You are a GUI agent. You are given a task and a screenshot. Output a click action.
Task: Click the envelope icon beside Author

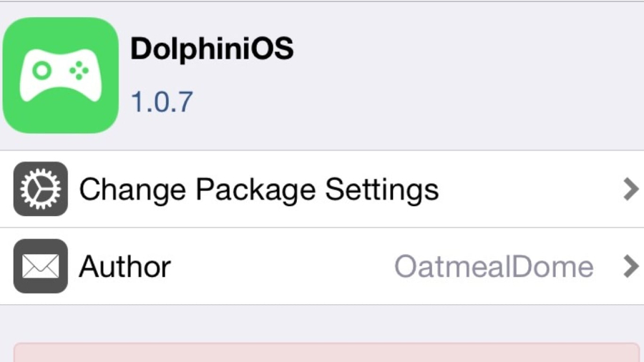point(41,267)
